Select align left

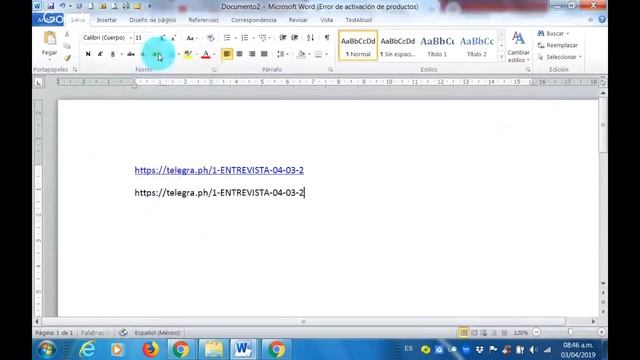(x=227, y=54)
